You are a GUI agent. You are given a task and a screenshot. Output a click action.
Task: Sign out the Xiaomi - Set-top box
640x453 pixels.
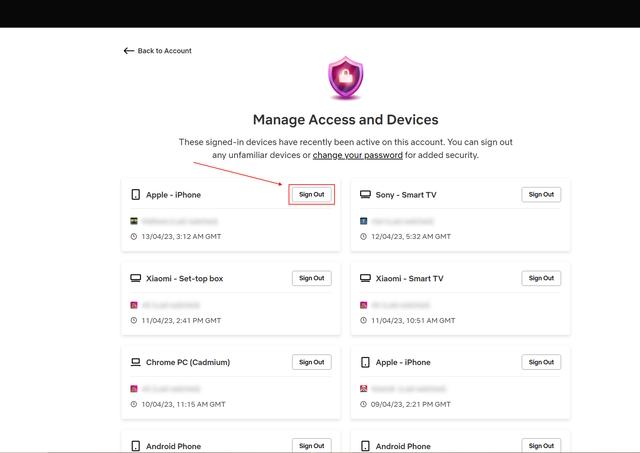click(311, 278)
